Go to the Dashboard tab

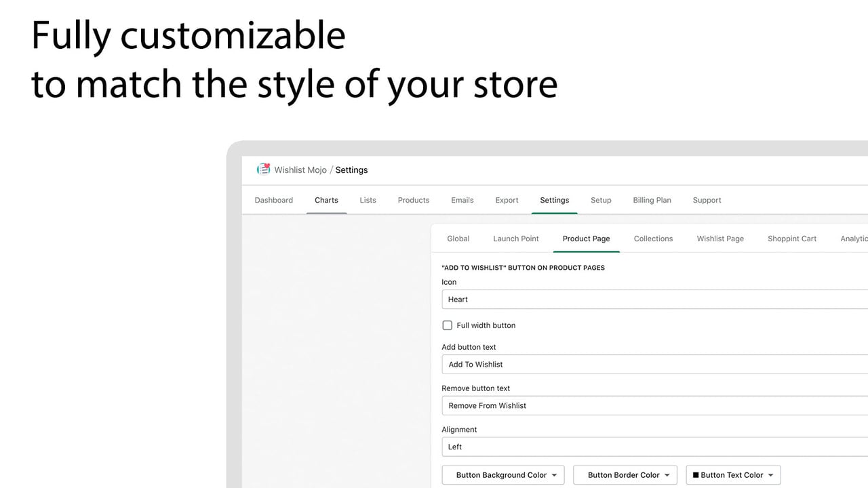pos(274,200)
